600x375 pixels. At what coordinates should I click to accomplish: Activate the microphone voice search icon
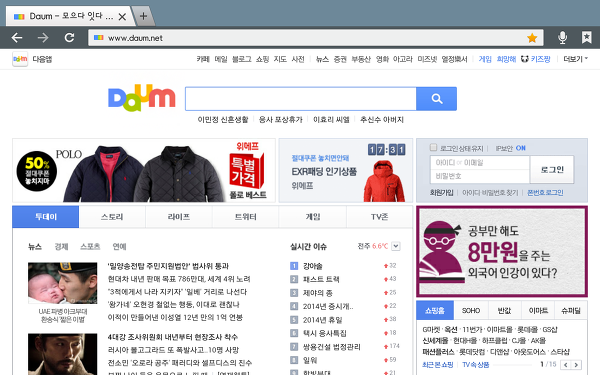click(562, 38)
